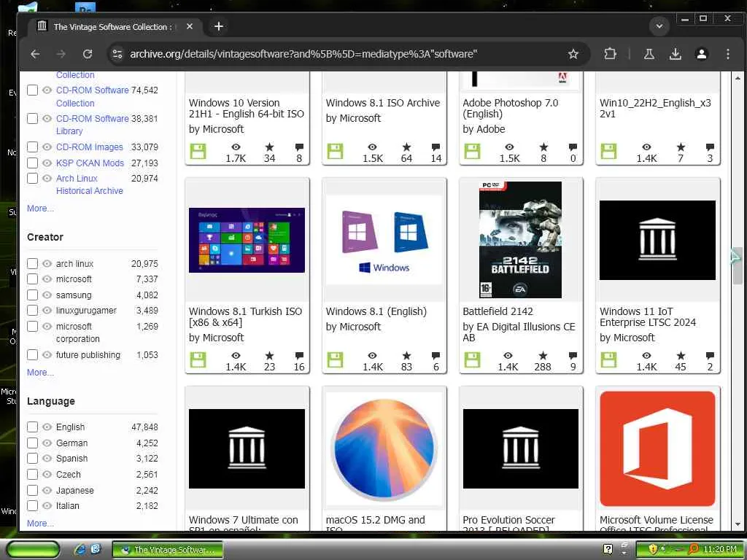Screen dimensions: 747x560
Task: Click the favorites star on Battlefield 2142
Action: (x=543, y=356)
